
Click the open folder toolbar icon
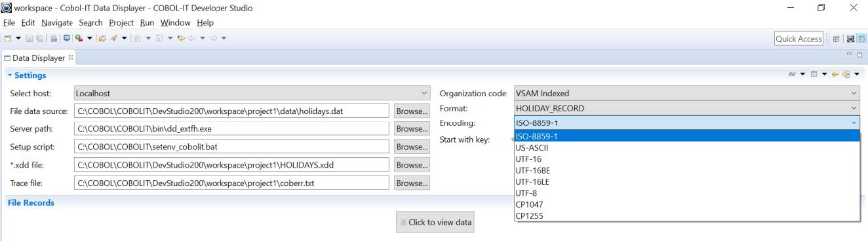(x=102, y=38)
